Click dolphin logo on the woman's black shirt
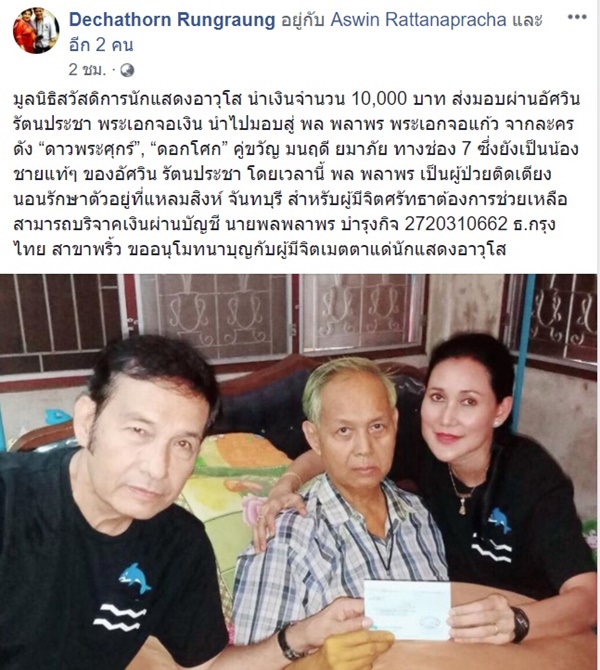Viewport: 600px width, 670px height. (499, 520)
